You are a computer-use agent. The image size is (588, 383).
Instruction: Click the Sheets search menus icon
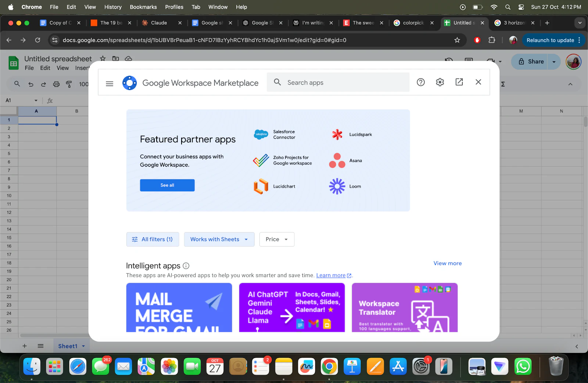17,84
